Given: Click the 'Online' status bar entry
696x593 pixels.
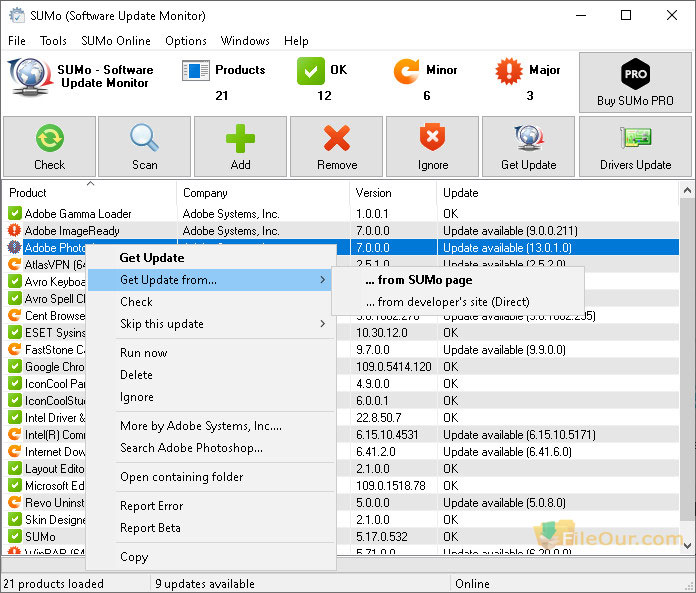Looking at the screenshot, I should tap(472, 584).
